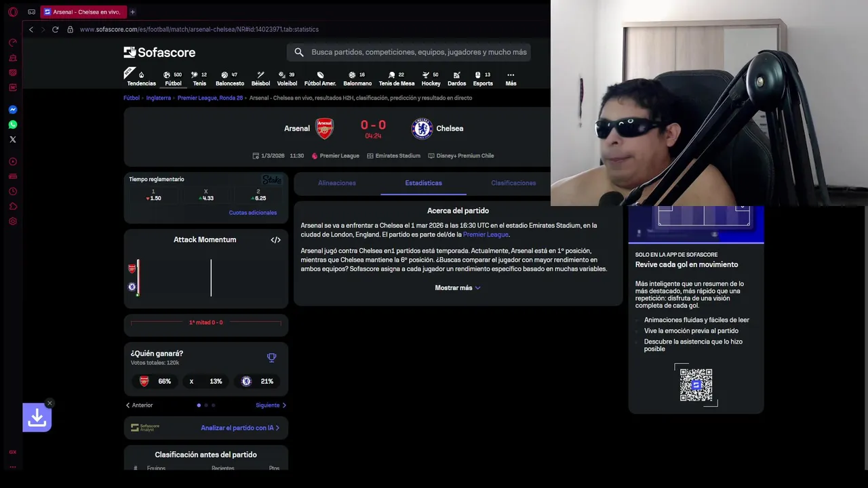The width and height of the screenshot is (868, 488).
Task: Click the Sofascore logo
Action: 159,52
